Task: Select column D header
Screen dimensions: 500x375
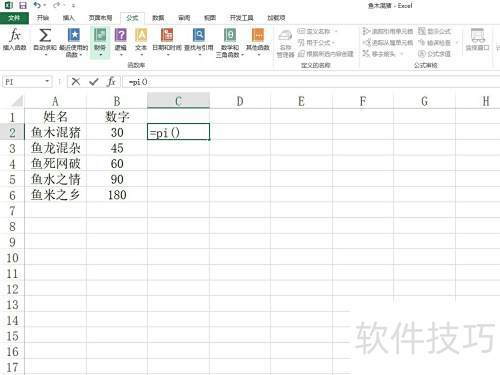Action: point(240,101)
